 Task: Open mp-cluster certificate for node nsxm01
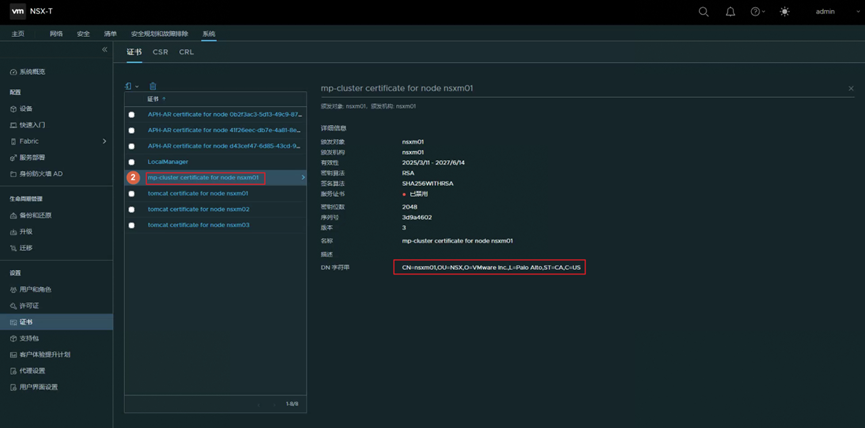[x=203, y=178]
